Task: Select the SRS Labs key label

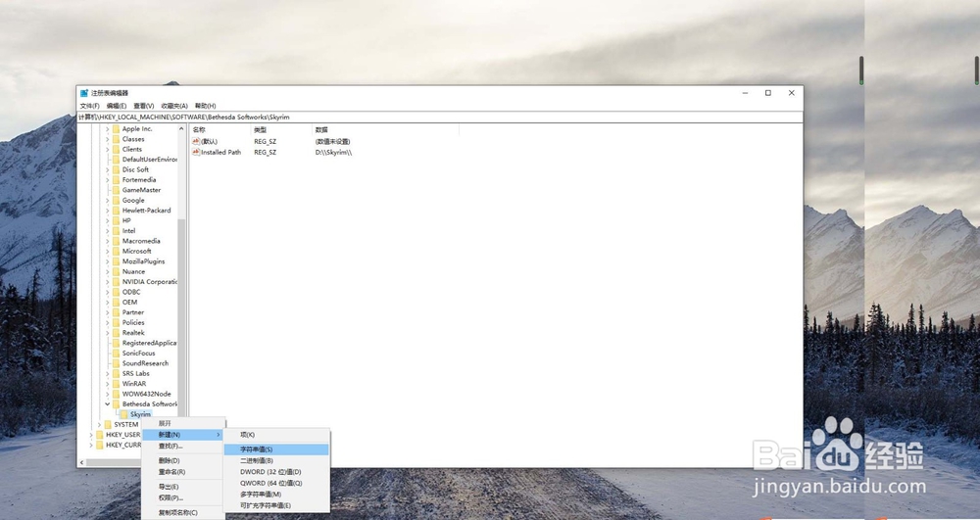Action: (x=135, y=373)
